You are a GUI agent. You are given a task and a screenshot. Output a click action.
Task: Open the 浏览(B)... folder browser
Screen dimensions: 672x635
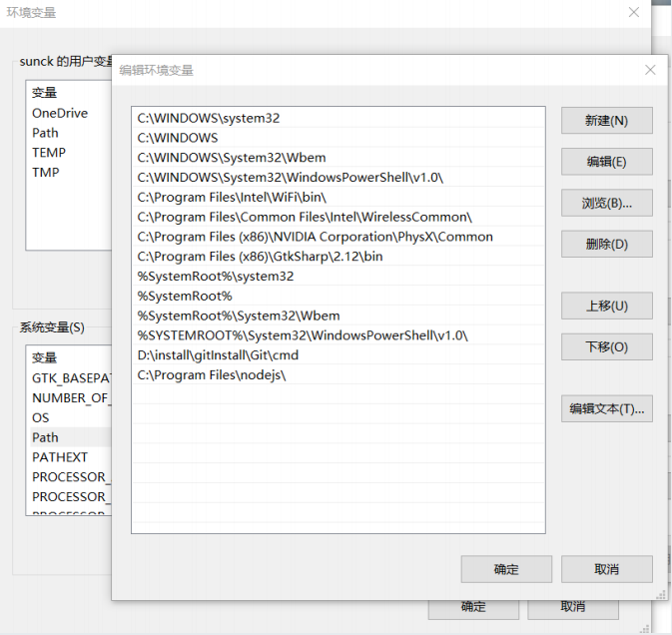(606, 203)
